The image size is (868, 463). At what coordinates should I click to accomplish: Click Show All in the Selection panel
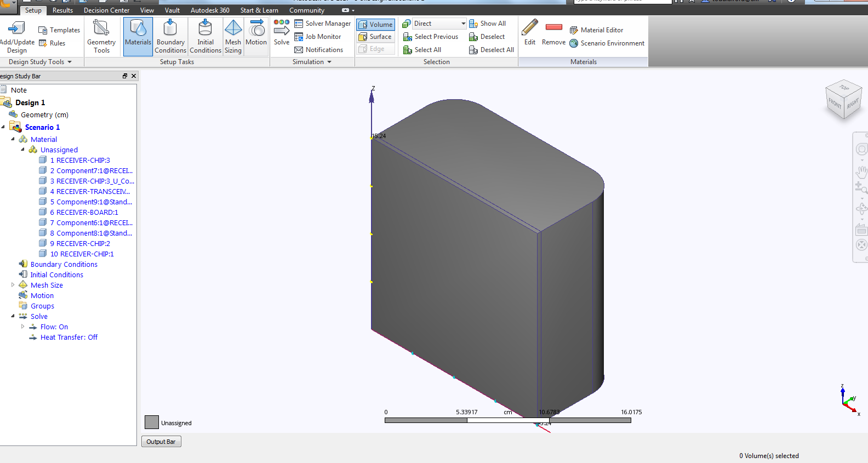click(x=487, y=24)
